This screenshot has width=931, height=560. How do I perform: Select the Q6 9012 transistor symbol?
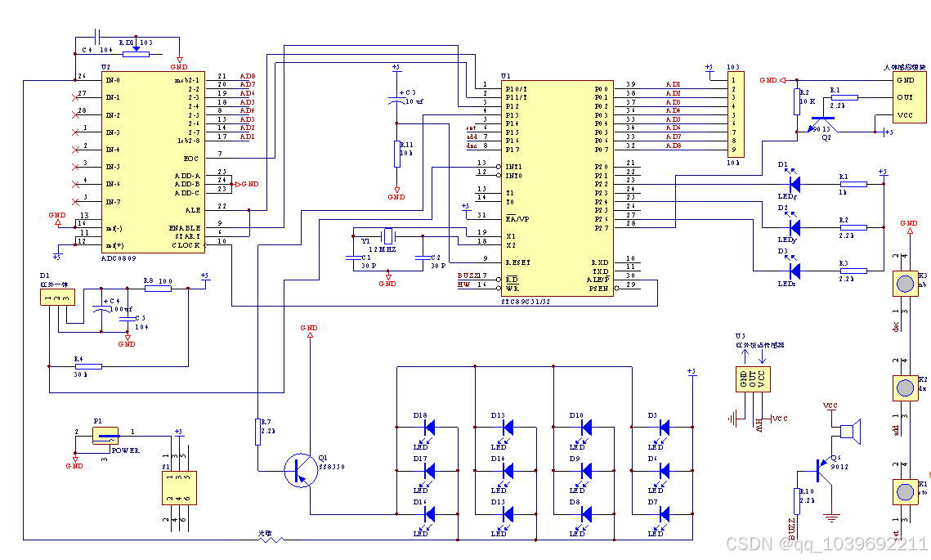(x=824, y=469)
